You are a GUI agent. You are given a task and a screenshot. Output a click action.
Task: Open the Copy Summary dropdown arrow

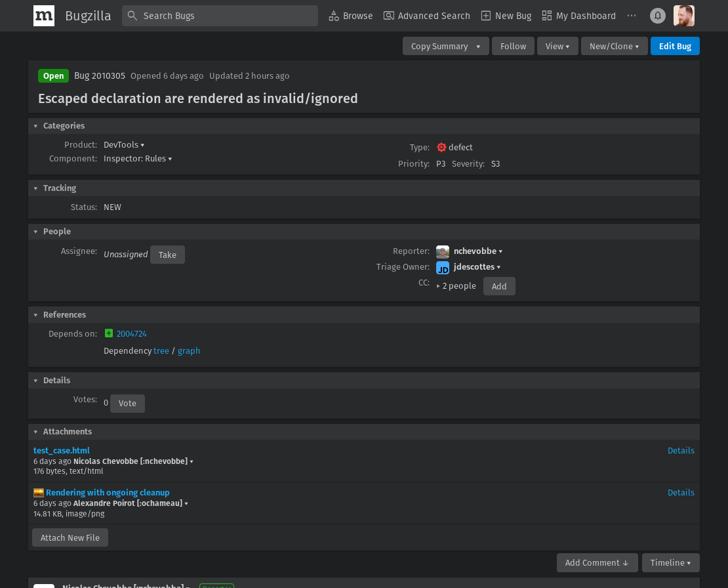478,47
